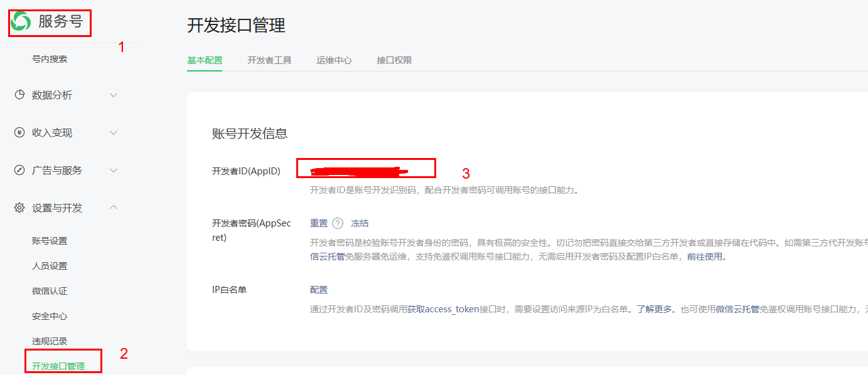Open the 了解更多 link
Viewport: 868px width, 375px height.
coord(654,309)
